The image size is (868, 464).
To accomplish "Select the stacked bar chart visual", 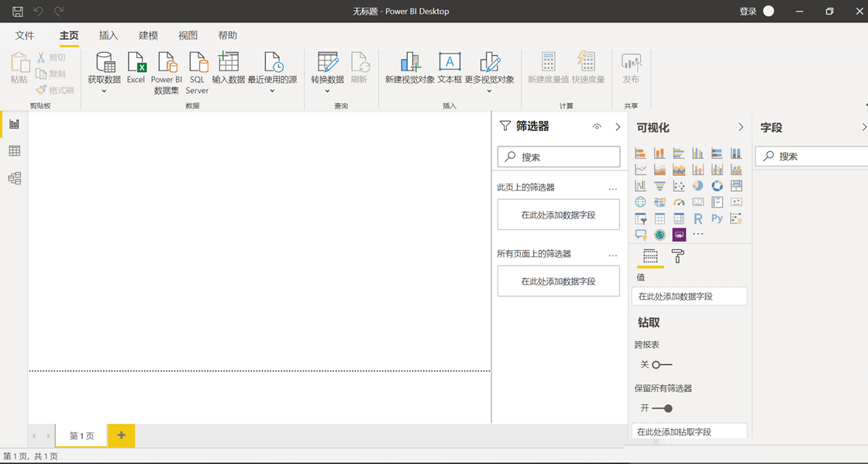I will [640, 153].
